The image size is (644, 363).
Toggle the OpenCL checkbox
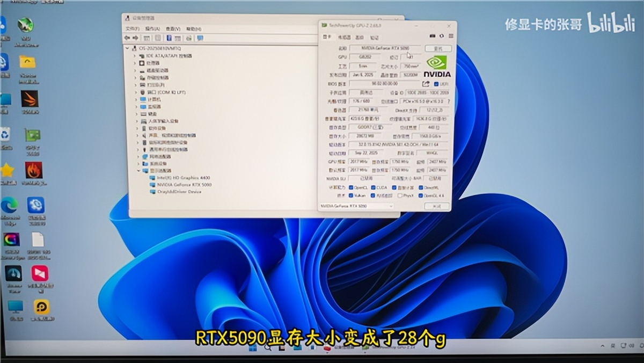pyautogui.click(x=351, y=187)
